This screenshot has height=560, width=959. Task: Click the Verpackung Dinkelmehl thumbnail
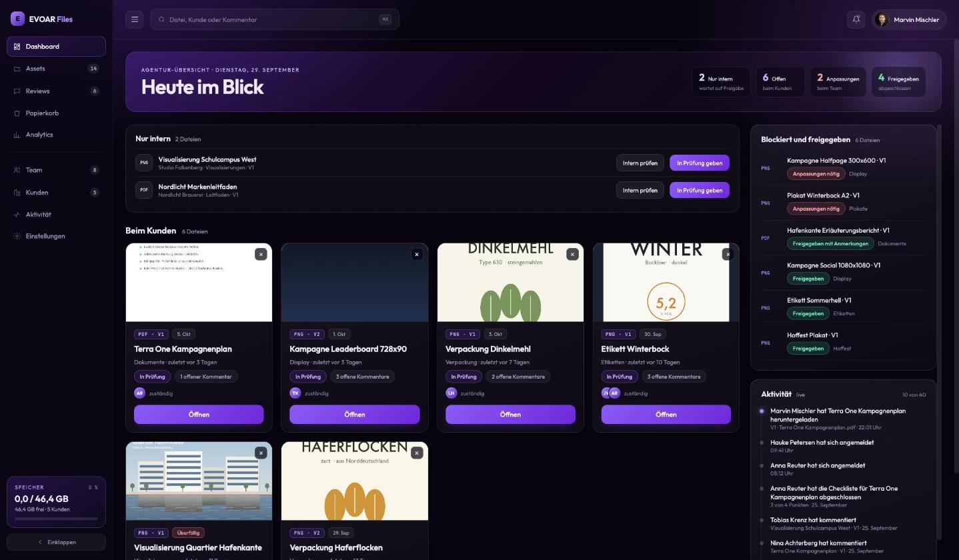tap(510, 283)
